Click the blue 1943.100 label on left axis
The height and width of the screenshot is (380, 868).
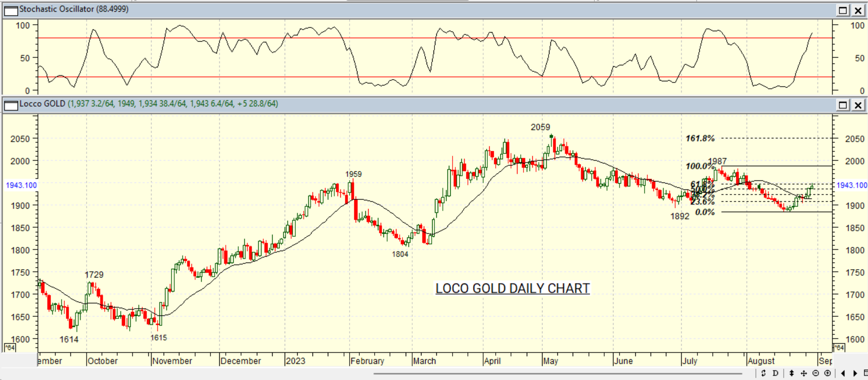pos(21,185)
